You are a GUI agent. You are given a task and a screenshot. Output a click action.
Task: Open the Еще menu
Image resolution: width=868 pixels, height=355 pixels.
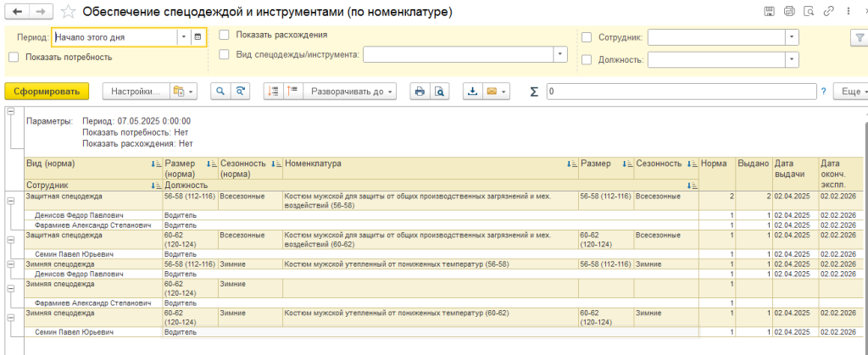[x=850, y=92]
